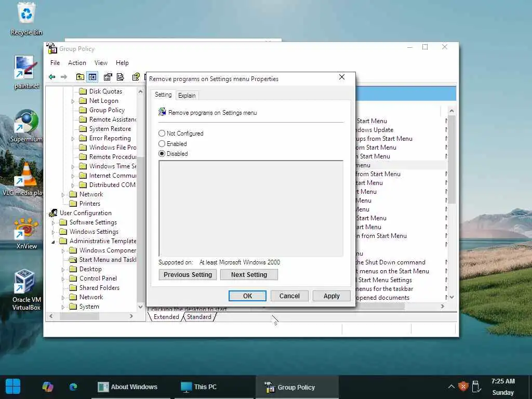
Task: Expand the Net Logon tree node
Action: coord(73,101)
